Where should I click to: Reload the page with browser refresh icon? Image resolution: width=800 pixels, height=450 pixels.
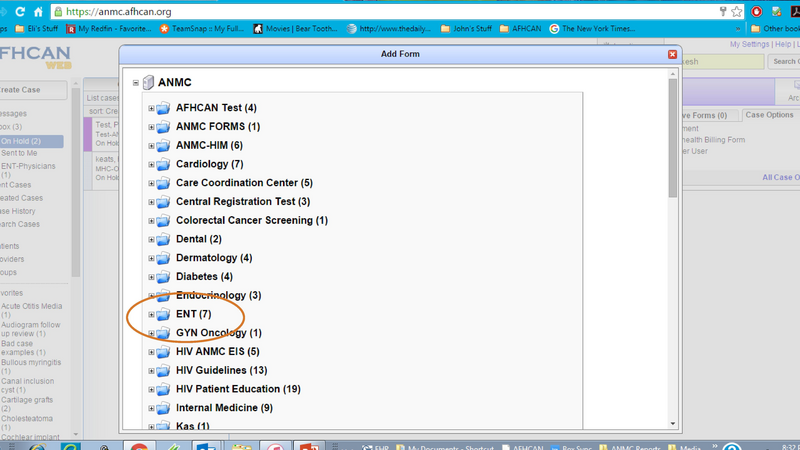pos(20,11)
